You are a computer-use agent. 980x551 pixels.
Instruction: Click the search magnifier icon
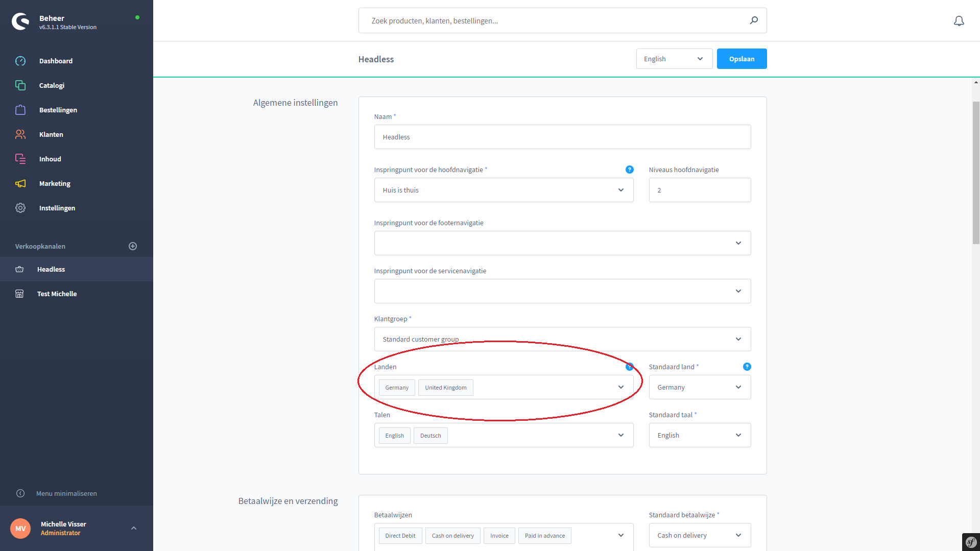tap(754, 20)
